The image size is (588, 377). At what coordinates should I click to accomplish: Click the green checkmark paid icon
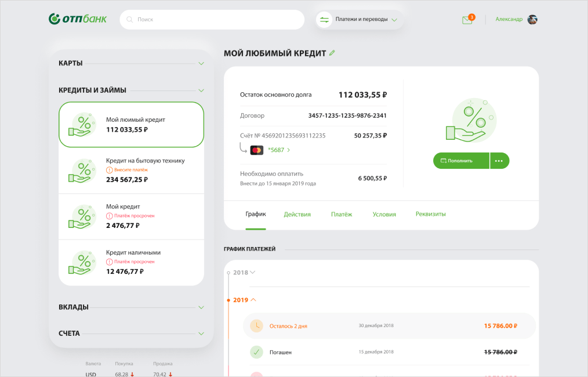coord(256,352)
